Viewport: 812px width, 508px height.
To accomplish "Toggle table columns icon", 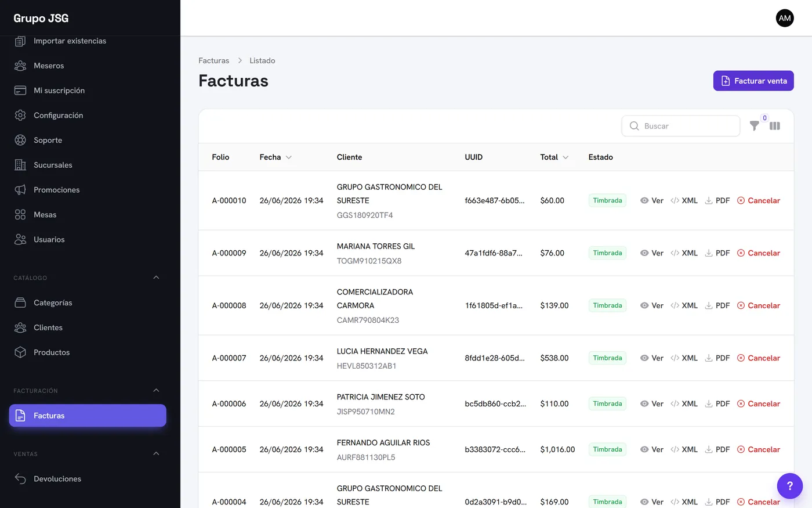I will point(775,126).
